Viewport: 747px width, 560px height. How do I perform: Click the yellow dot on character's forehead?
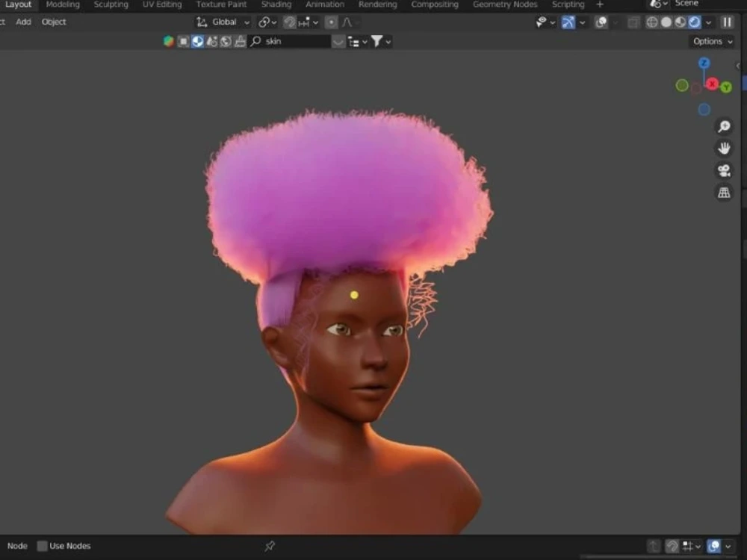coord(354,295)
